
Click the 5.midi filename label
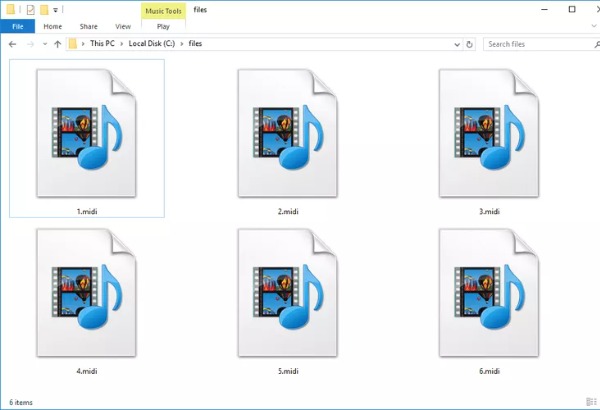(288, 371)
